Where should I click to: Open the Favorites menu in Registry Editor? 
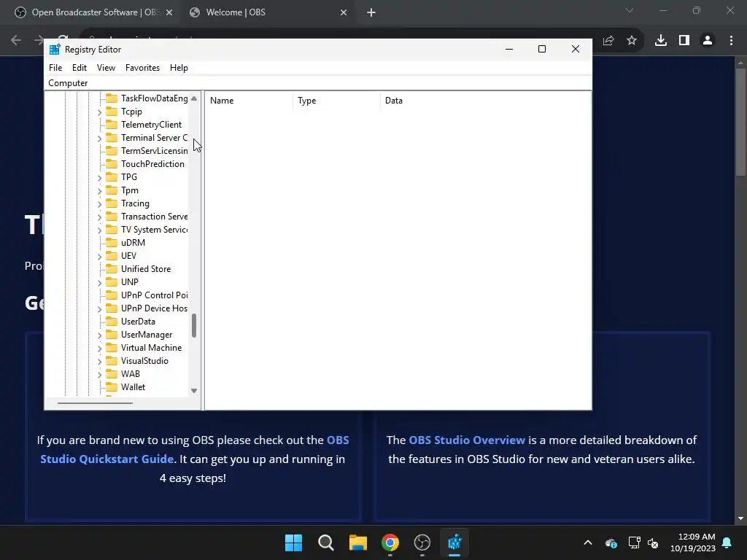click(x=142, y=68)
